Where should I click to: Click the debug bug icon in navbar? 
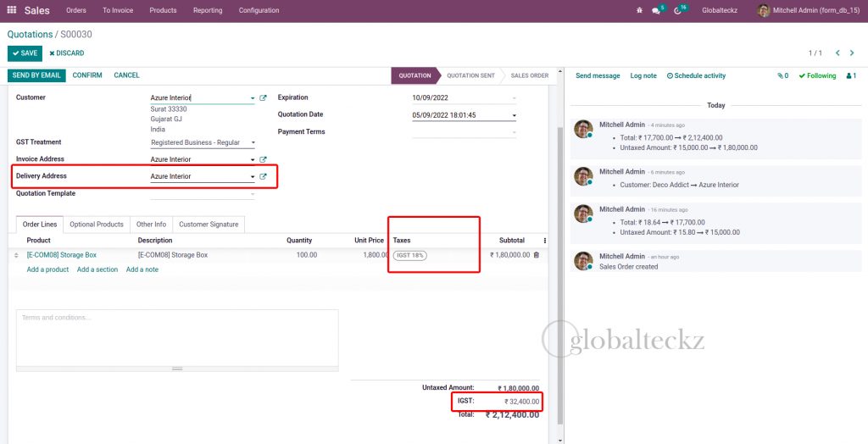[639, 10]
